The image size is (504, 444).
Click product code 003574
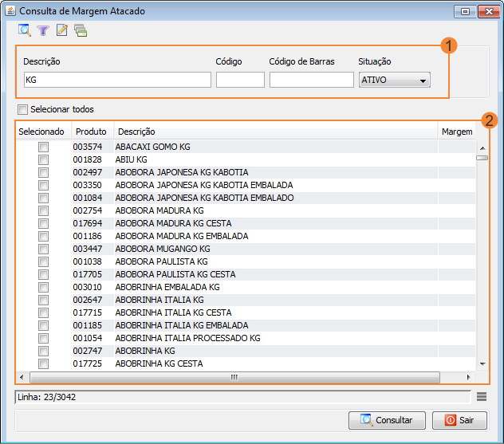coord(88,147)
